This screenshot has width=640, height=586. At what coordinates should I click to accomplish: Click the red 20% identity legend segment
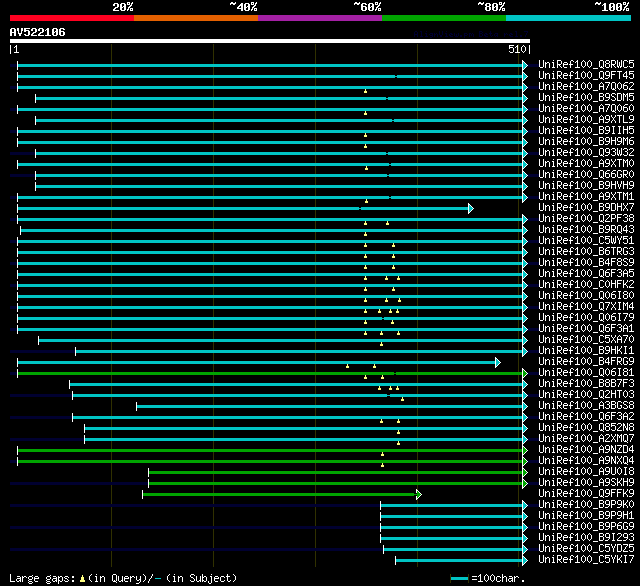pos(72,18)
